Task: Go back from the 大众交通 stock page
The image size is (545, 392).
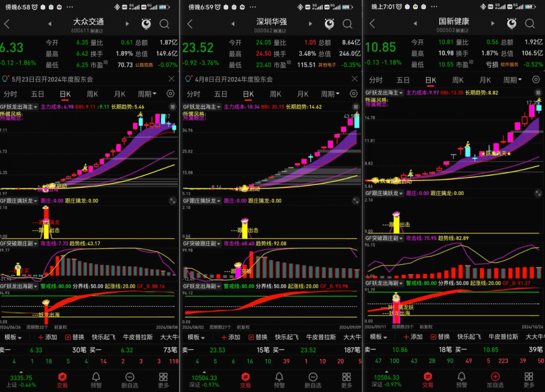Action: click(x=7, y=24)
